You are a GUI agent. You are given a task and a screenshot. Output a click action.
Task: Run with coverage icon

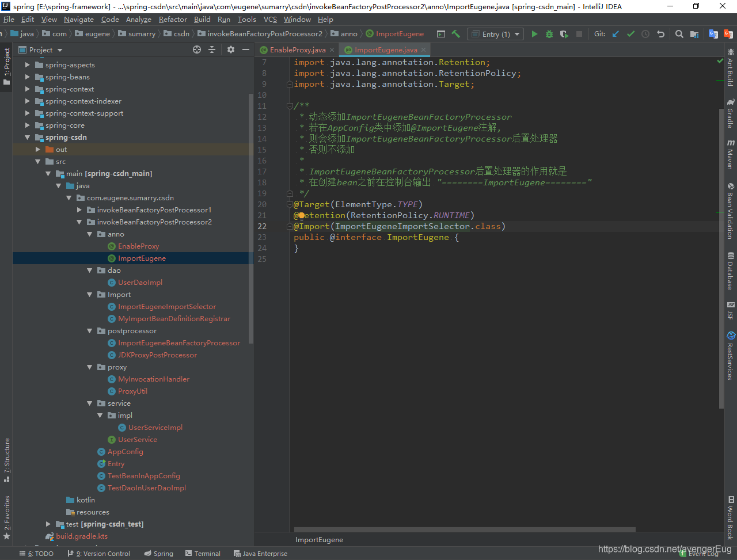564,34
